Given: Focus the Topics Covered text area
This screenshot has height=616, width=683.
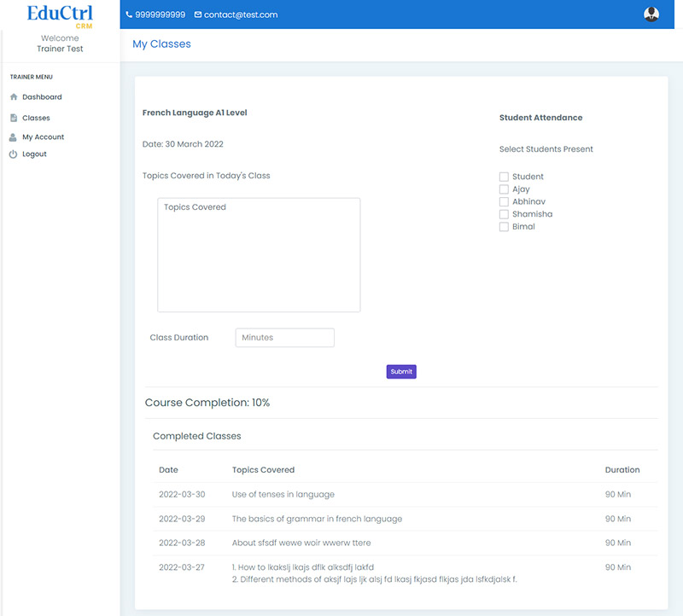Looking at the screenshot, I should point(259,255).
